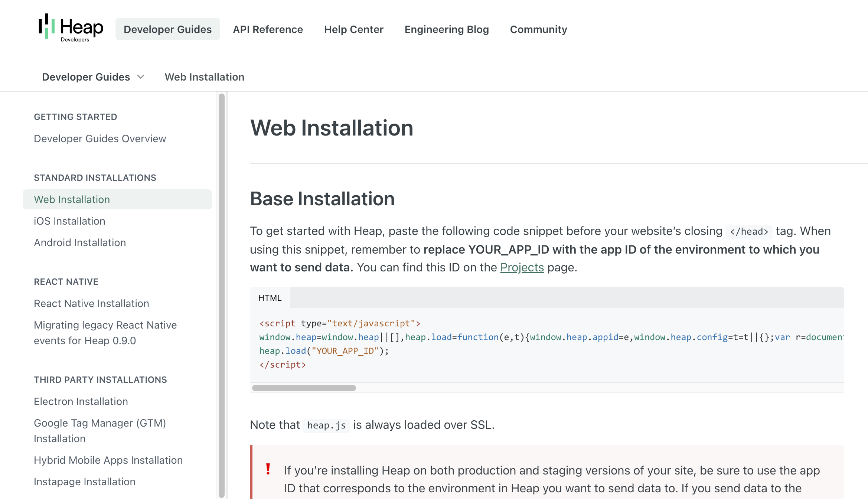Go to React Native Installation page
Screen dimensions: 868x499
(x=91, y=303)
